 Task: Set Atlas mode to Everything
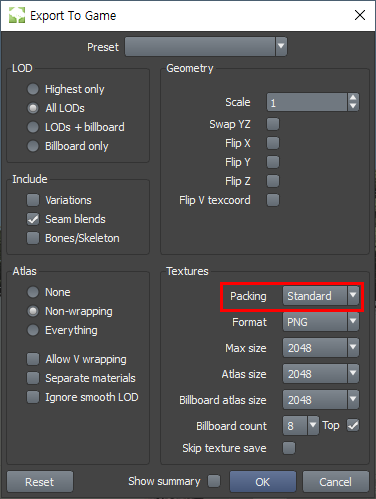pyautogui.click(x=33, y=330)
